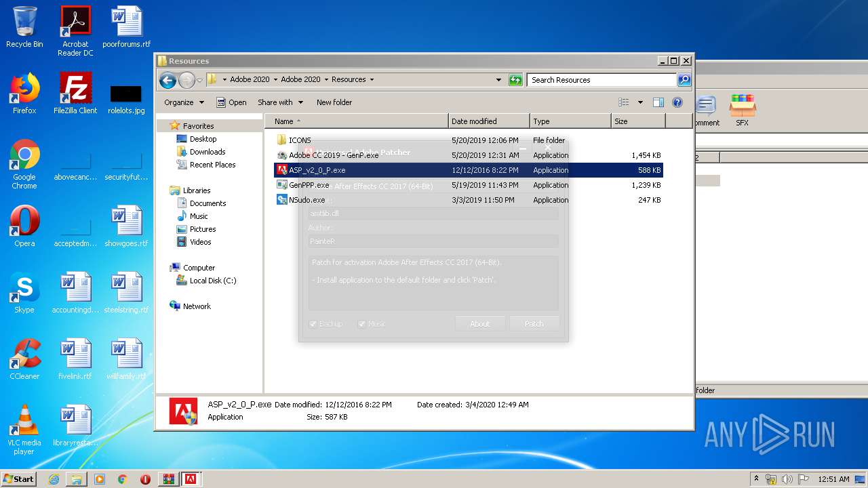Screen dimensions: 868x488
Task: Refresh the Resources folder view
Action: [x=515, y=80]
